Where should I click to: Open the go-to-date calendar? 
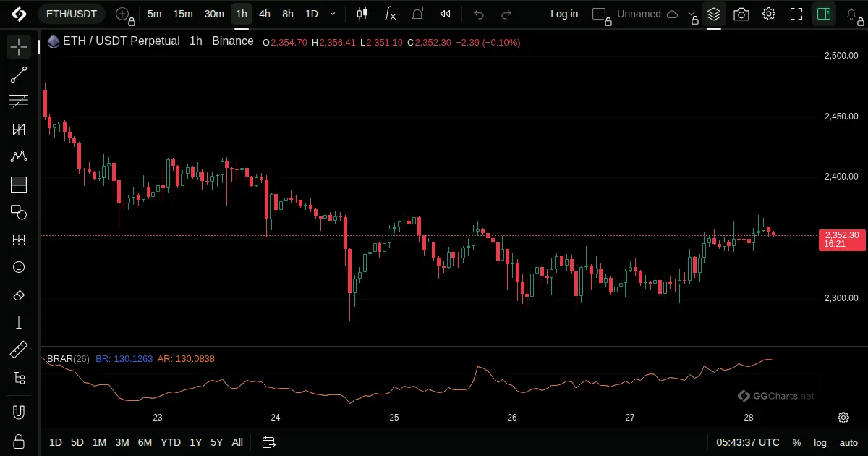[x=268, y=442]
